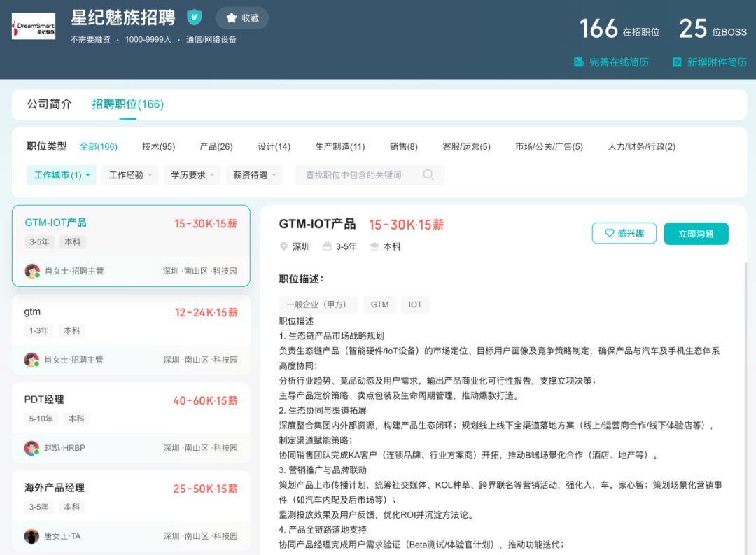Click the DreamSmart company logo
The image size is (756, 555).
point(33,27)
